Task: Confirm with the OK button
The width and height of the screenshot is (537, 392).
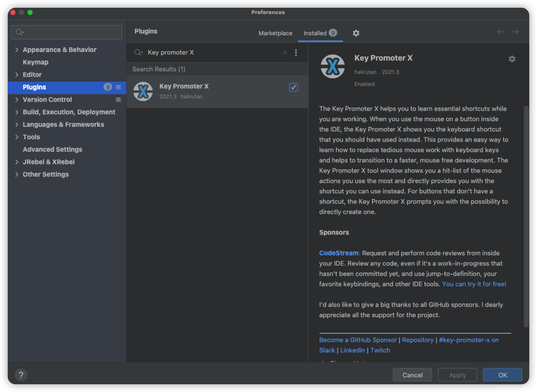Action: (502, 375)
